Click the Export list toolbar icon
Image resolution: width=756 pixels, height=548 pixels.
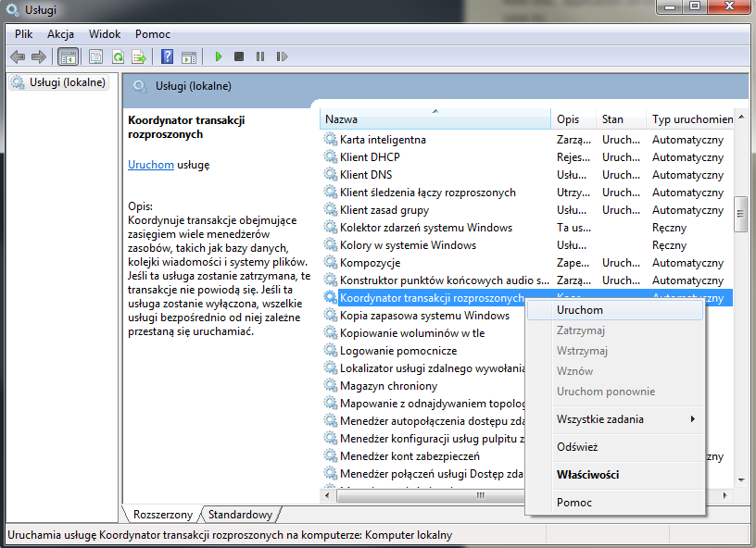139,56
